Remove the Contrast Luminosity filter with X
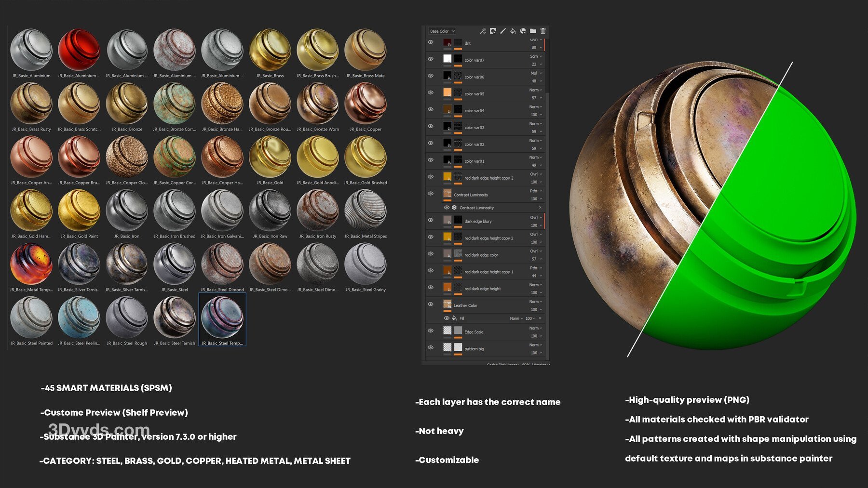 click(540, 208)
